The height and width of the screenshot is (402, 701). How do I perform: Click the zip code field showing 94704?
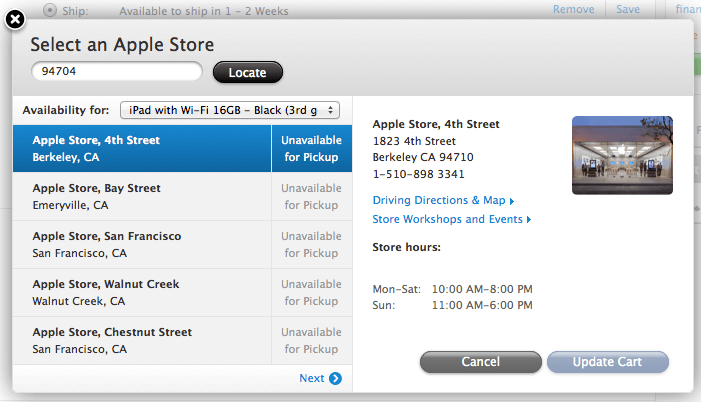[x=117, y=72]
